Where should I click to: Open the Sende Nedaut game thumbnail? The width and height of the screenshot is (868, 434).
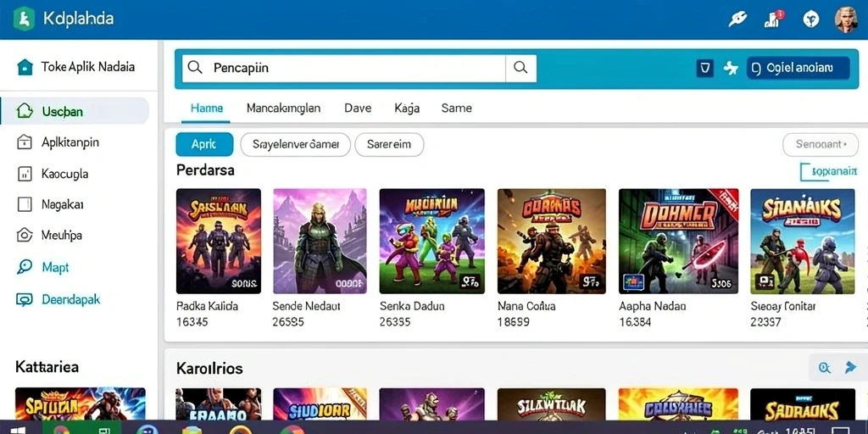coord(320,241)
